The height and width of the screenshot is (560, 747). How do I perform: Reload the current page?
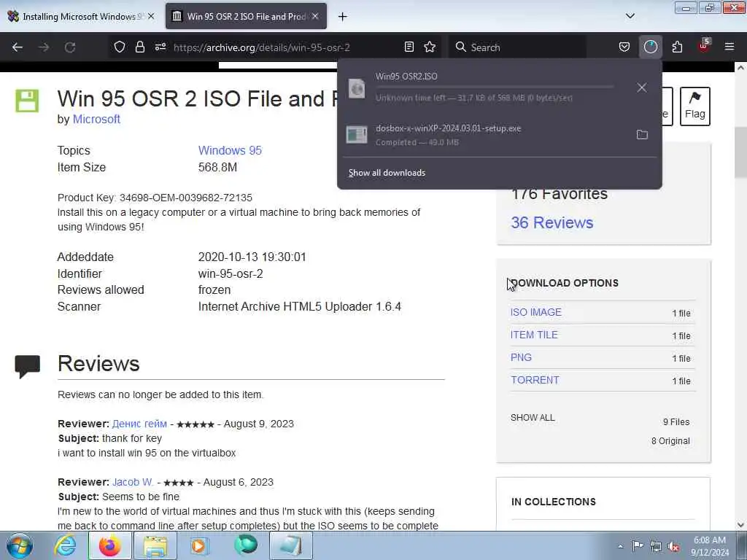click(x=70, y=47)
